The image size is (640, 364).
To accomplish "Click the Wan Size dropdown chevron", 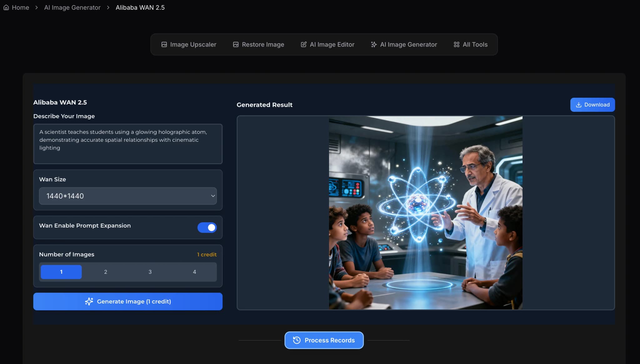I will coord(213,196).
